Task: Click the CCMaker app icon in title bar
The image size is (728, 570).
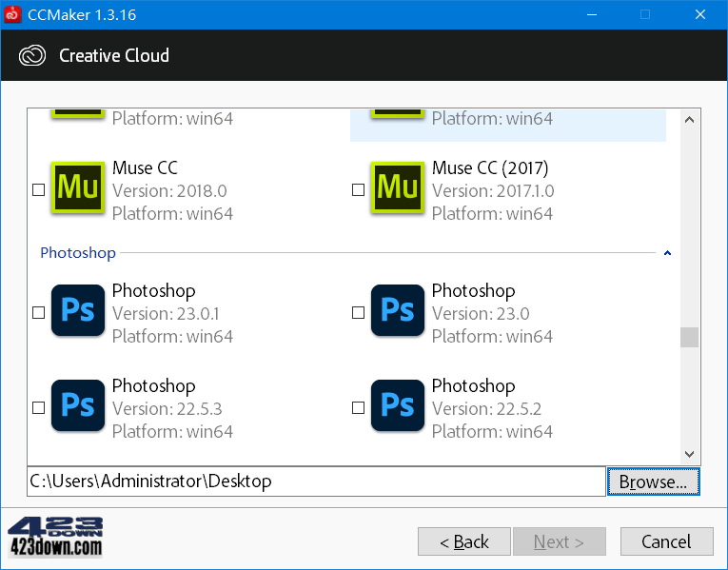Action: tap(12, 14)
